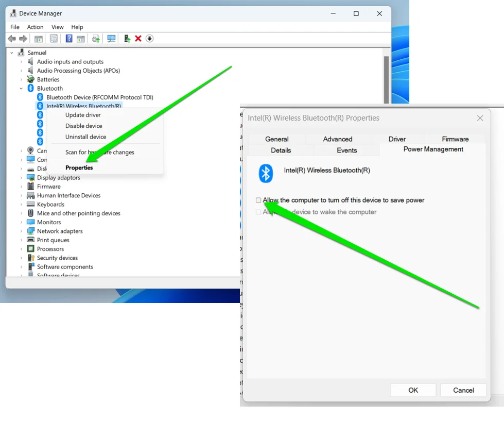Screen dimensions: 504x437
Task: Expand the Network adapters category arrow
Action: pos(21,231)
